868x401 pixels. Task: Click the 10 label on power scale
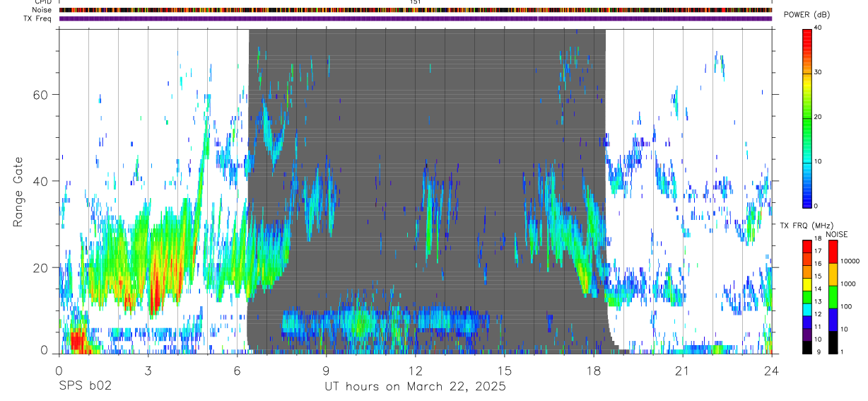[x=819, y=161]
